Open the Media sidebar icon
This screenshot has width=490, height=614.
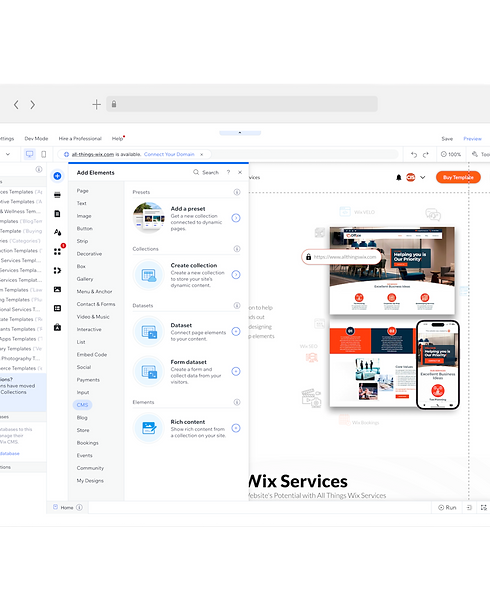click(x=57, y=289)
